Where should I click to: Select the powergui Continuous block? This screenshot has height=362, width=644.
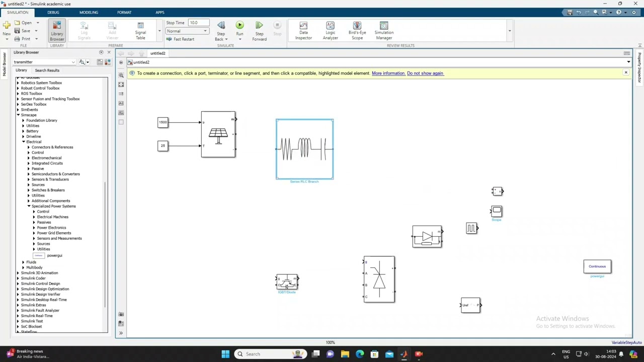[597, 266]
